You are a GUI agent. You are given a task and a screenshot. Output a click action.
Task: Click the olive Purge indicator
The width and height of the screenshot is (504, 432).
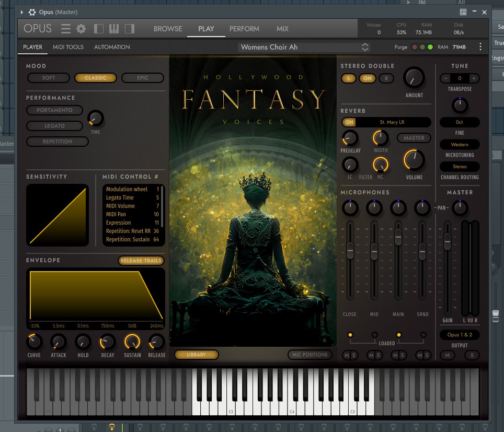pos(422,47)
